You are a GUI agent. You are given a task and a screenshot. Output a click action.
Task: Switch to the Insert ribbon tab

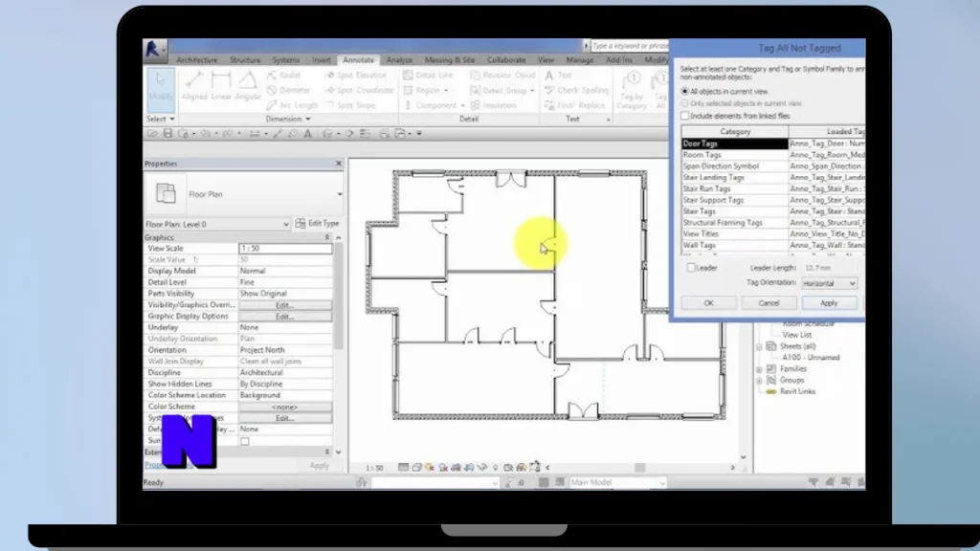[x=322, y=60]
